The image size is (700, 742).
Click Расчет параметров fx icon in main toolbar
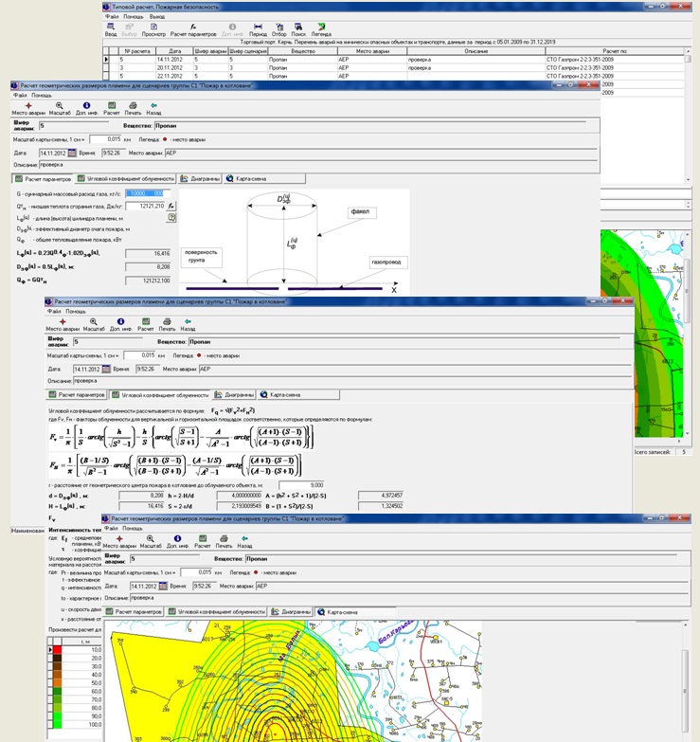click(x=192, y=31)
